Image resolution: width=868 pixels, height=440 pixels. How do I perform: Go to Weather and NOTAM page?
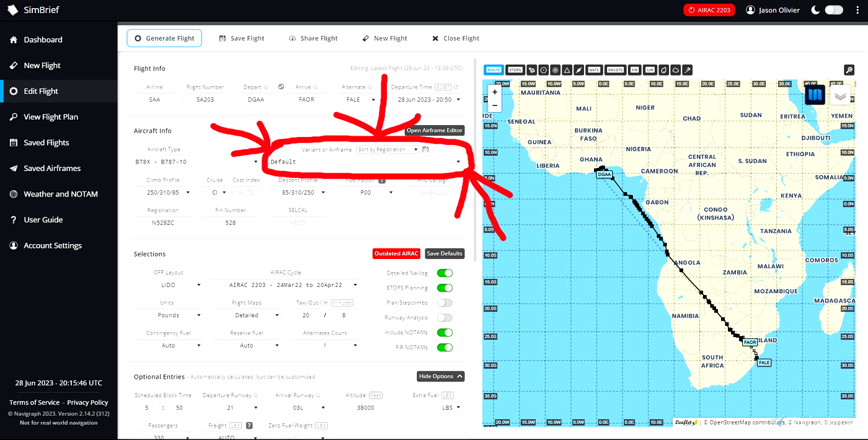coord(61,194)
